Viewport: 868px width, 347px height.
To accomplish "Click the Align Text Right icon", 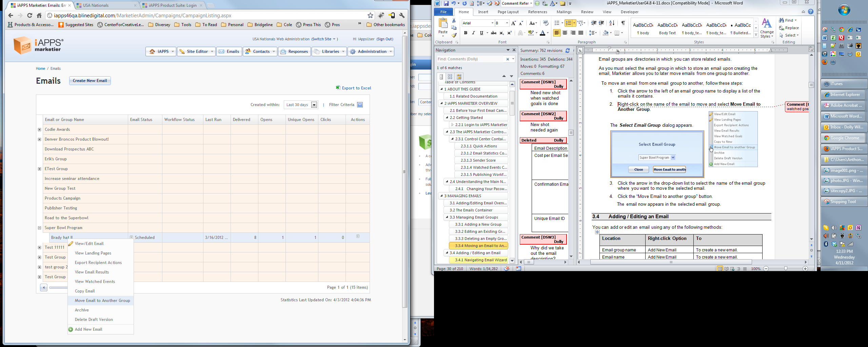I will click(x=573, y=33).
